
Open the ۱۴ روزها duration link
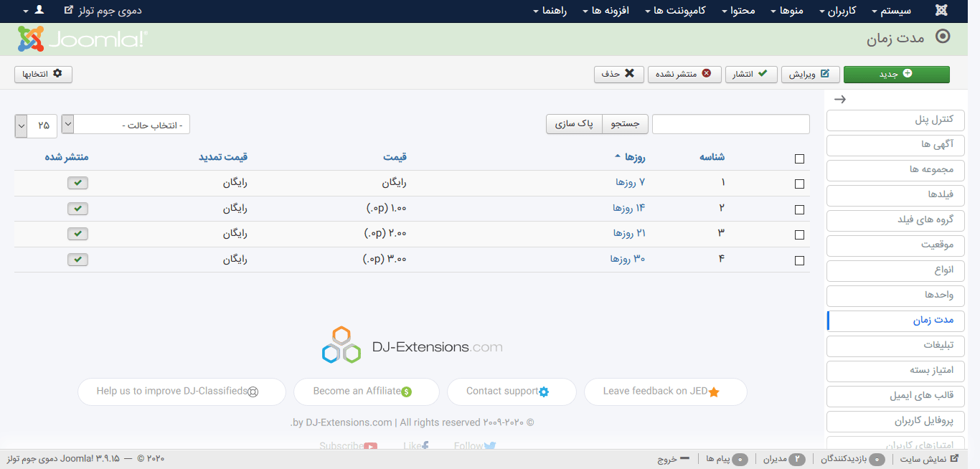pos(628,208)
